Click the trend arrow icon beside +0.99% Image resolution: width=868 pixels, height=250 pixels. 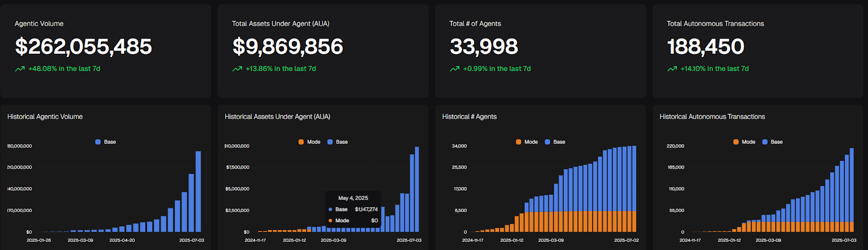pyautogui.click(x=455, y=69)
